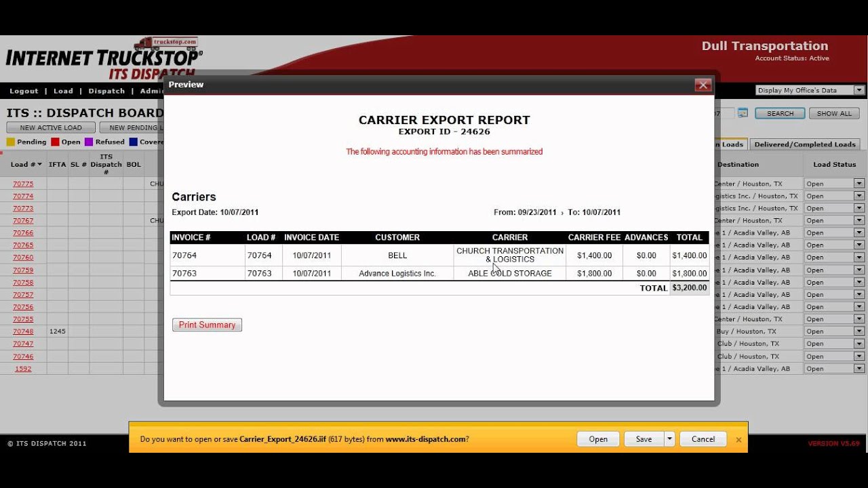Open load 70759 link
Viewport: 868px width, 488px height.
23,270
